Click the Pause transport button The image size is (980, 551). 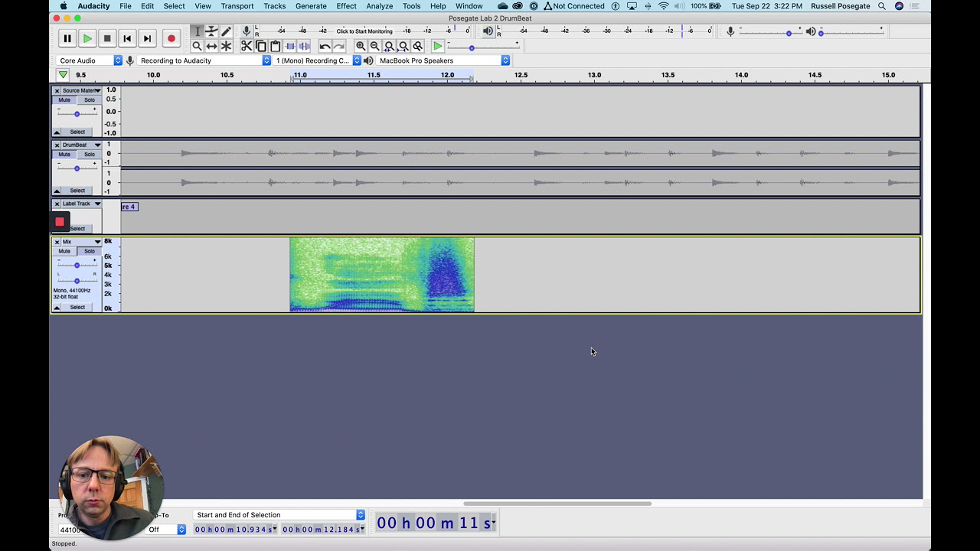pyautogui.click(x=67, y=38)
